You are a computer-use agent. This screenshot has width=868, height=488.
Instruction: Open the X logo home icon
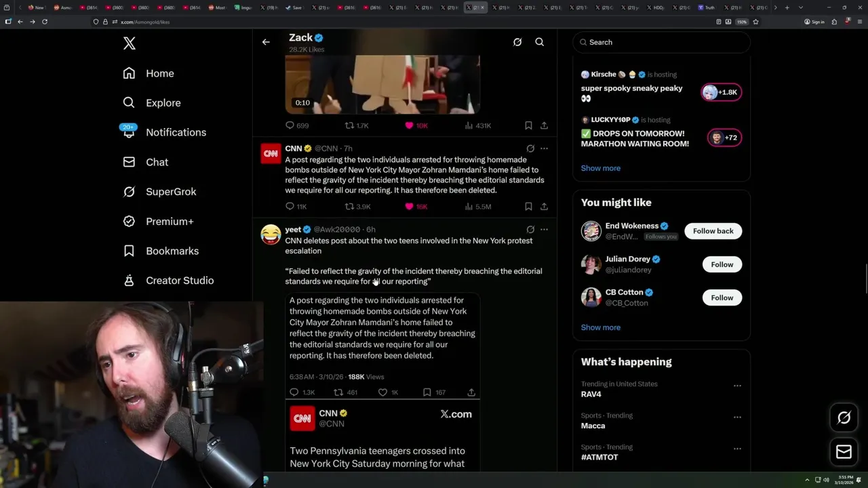[x=130, y=43]
